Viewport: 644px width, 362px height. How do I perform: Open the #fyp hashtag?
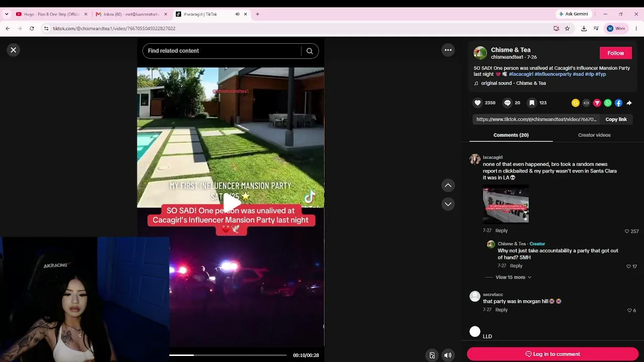point(601,74)
